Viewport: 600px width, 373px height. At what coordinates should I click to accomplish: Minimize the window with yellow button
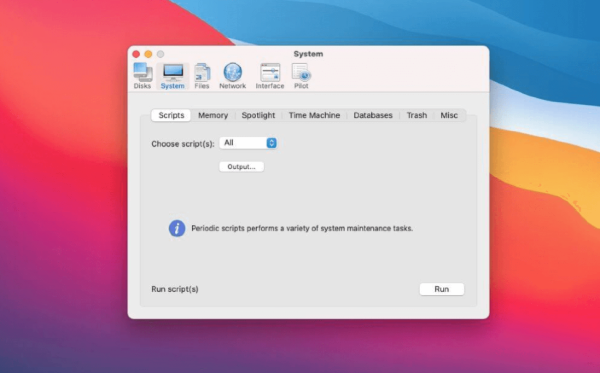(148, 54)
